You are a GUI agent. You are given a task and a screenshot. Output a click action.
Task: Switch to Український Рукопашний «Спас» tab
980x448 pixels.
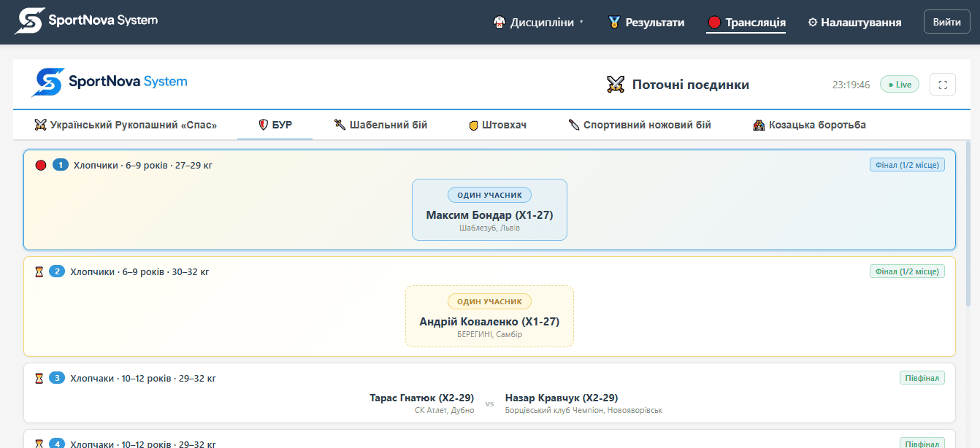click(126, 125)
